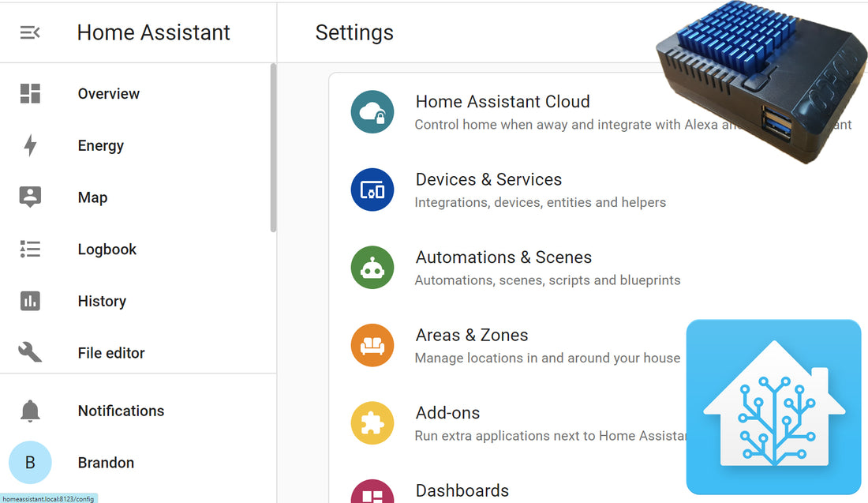Click the Overview dashboard icon
This screenshot has height=503, width=868.
30,93
